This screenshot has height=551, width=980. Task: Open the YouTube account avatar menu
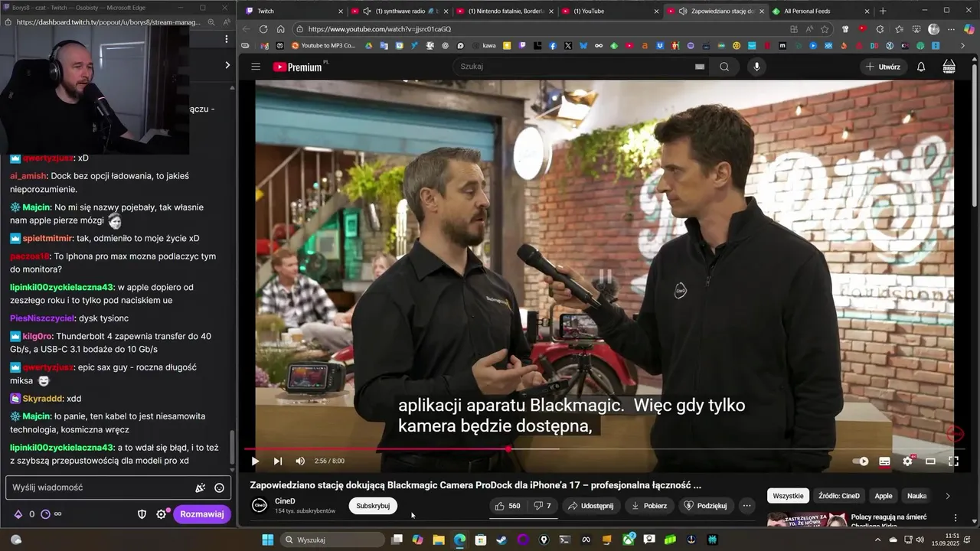coord(949,67)
